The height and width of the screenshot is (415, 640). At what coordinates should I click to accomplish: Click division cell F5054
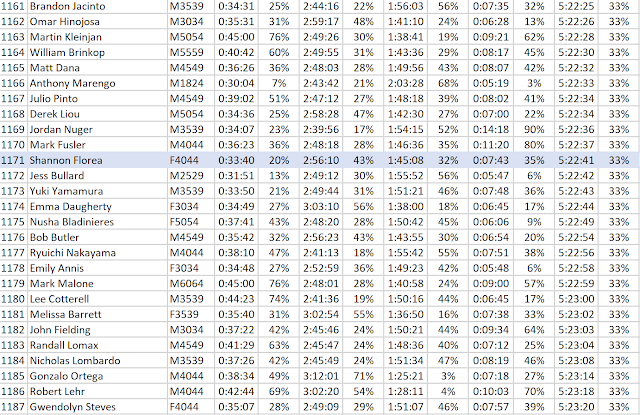[191, 222]
